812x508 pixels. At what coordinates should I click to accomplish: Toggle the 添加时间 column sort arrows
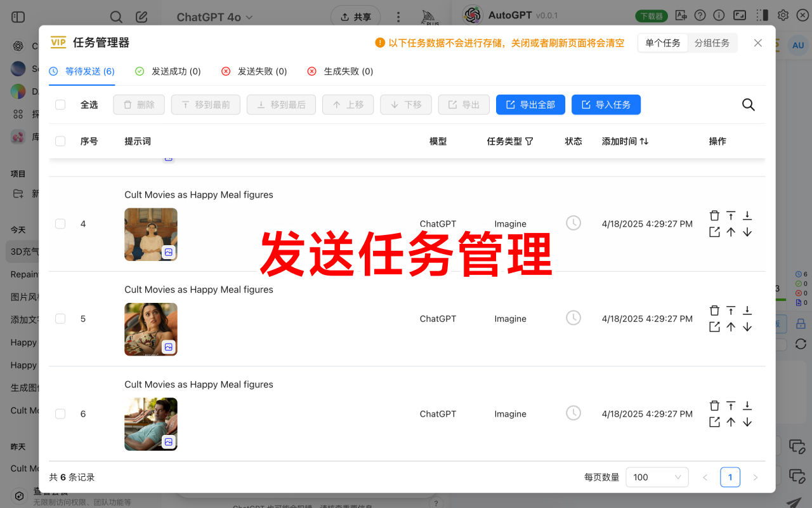click(645, 141)
